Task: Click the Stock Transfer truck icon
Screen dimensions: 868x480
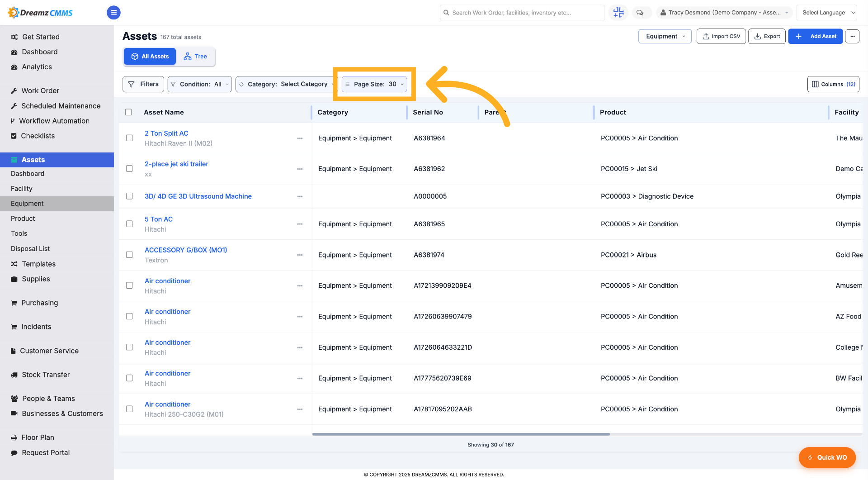Action: pyautogui.click(x=14, y=375)
